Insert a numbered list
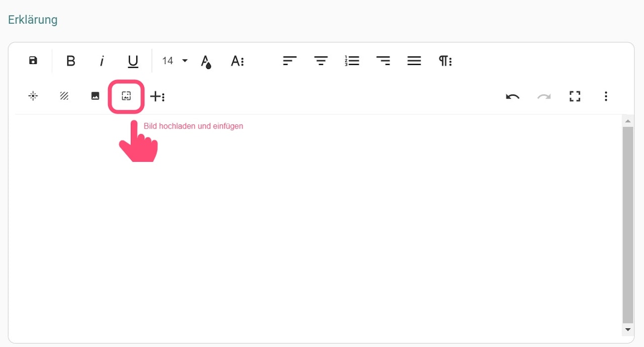The image size is (644, 347). pyautogui.click(x=352, y=61)
